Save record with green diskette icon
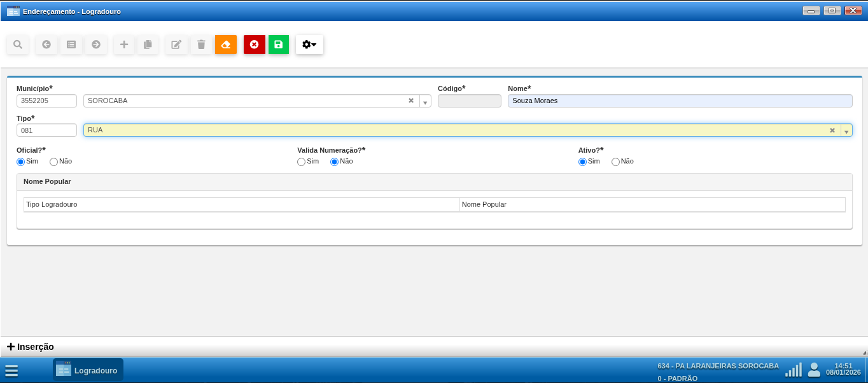868x383 pixels. [x=279, y=45]
